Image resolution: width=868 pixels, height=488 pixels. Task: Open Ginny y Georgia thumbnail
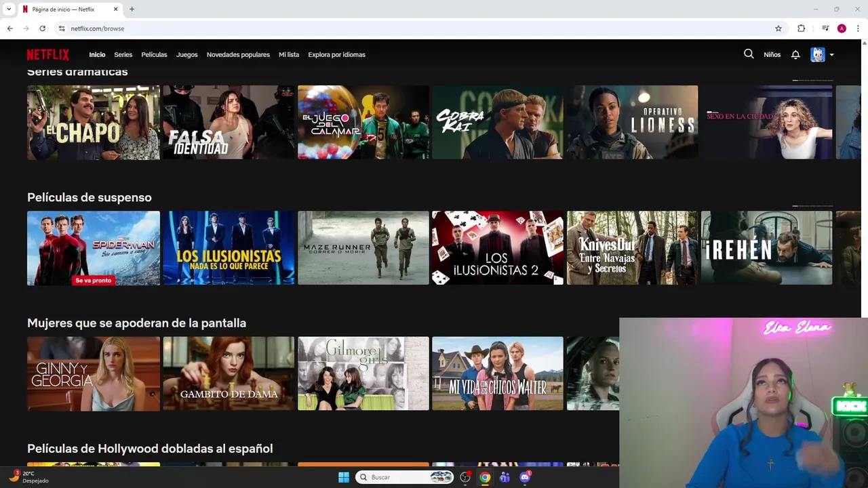[x=94, y=373]
